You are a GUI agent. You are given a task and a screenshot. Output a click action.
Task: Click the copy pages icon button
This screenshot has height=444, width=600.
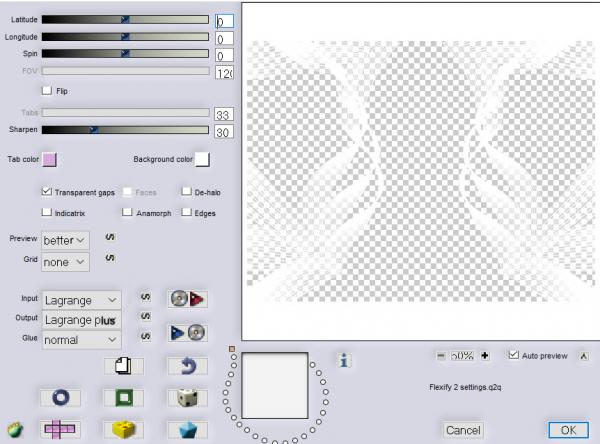tap(123, 367)
